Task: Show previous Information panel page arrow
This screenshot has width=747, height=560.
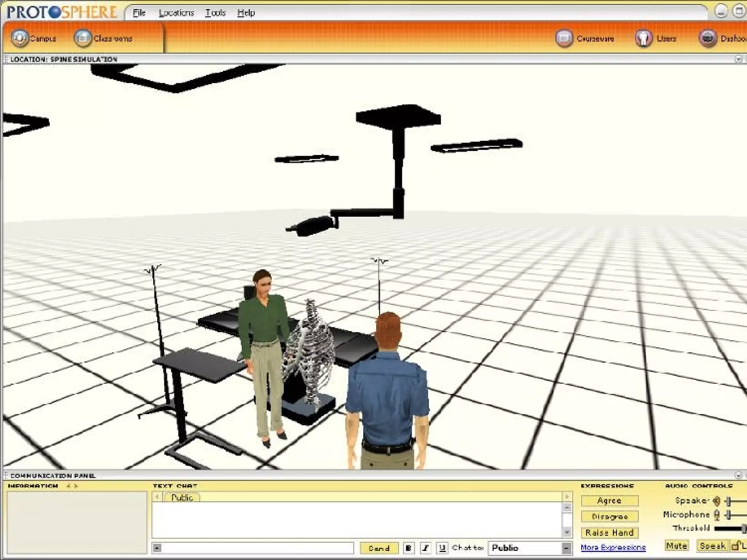Action: click(68, 486)
